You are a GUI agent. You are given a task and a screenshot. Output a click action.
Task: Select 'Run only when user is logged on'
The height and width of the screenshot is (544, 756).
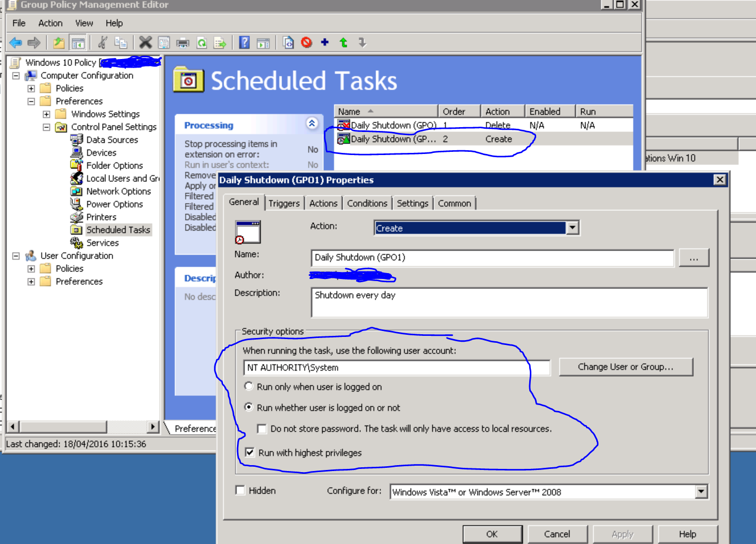coord(249,386)
